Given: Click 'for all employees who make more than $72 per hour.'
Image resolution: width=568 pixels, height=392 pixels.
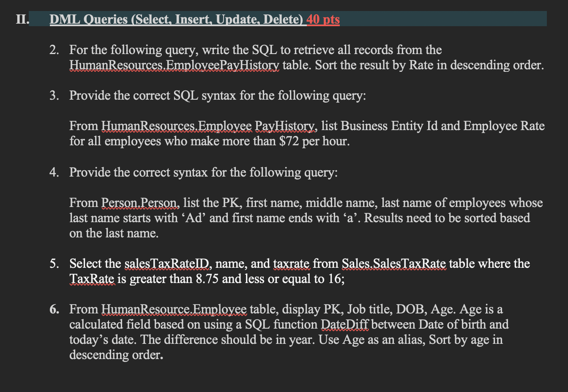Looking at the screenshot, I should pyautogui.click(x=210, y=141).
